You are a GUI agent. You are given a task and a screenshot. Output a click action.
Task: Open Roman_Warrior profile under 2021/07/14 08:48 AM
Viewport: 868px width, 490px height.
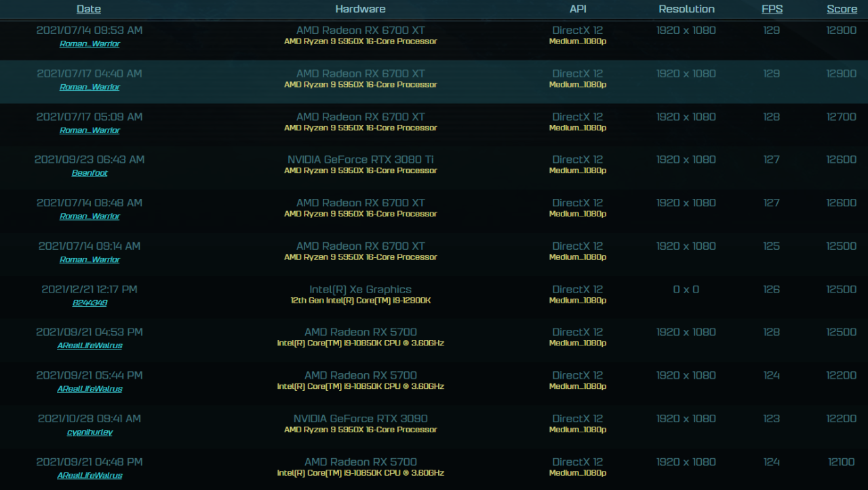coord(90,216)
